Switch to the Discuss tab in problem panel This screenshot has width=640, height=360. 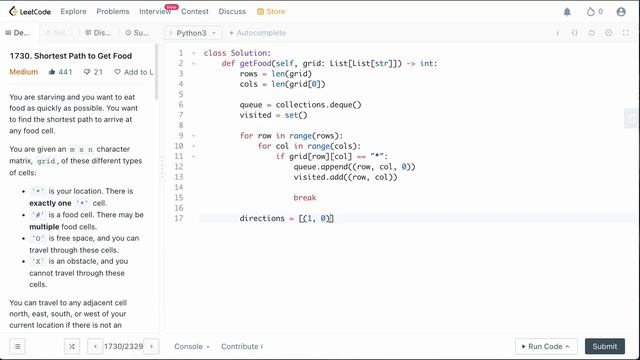point(98,33)
